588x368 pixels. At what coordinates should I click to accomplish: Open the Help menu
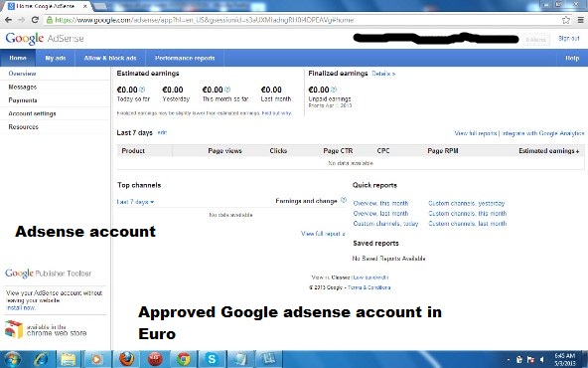pos(572,58)
